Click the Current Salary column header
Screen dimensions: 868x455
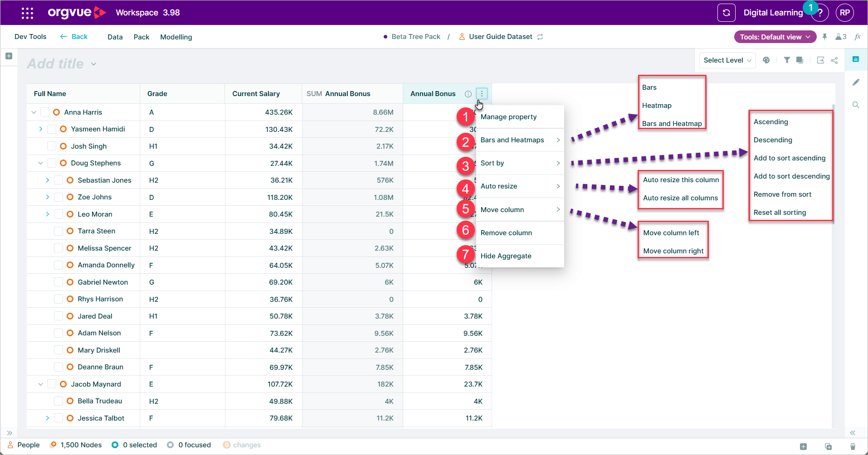[263, 94]
